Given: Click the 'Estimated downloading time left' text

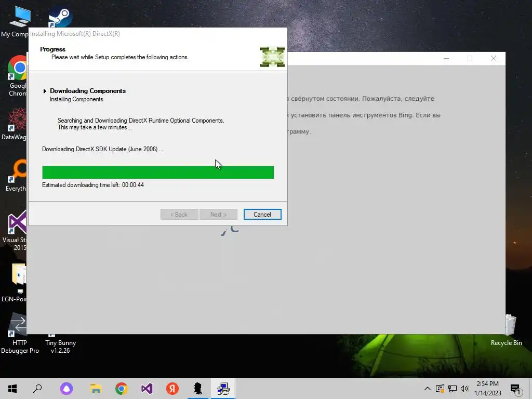Looking at the screenshot, I should pos(93,185).
